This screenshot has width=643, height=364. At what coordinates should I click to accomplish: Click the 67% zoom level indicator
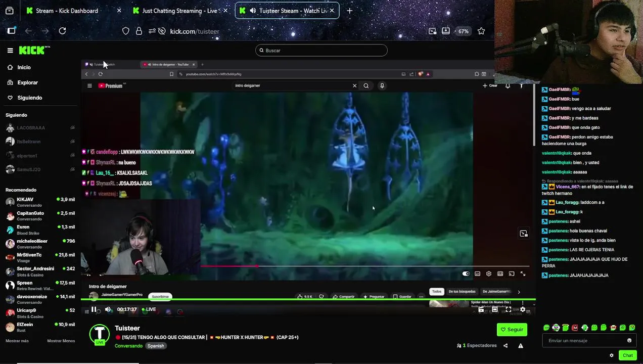(464, 31)
